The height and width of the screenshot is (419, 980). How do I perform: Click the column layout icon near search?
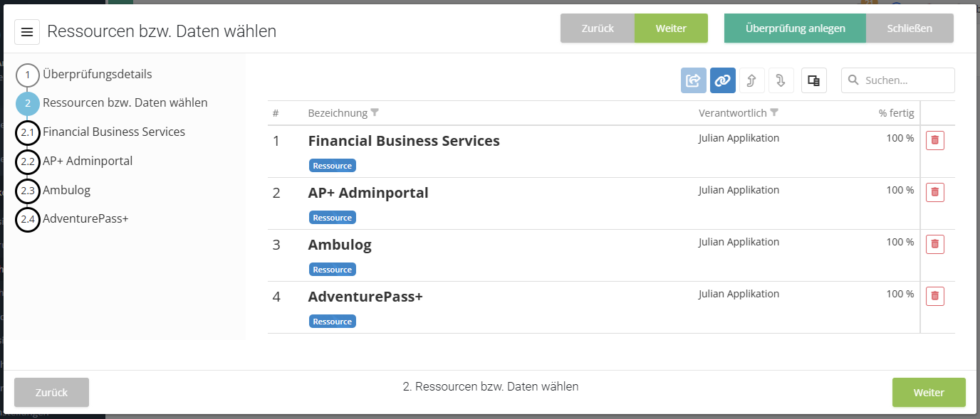[814, 80]
